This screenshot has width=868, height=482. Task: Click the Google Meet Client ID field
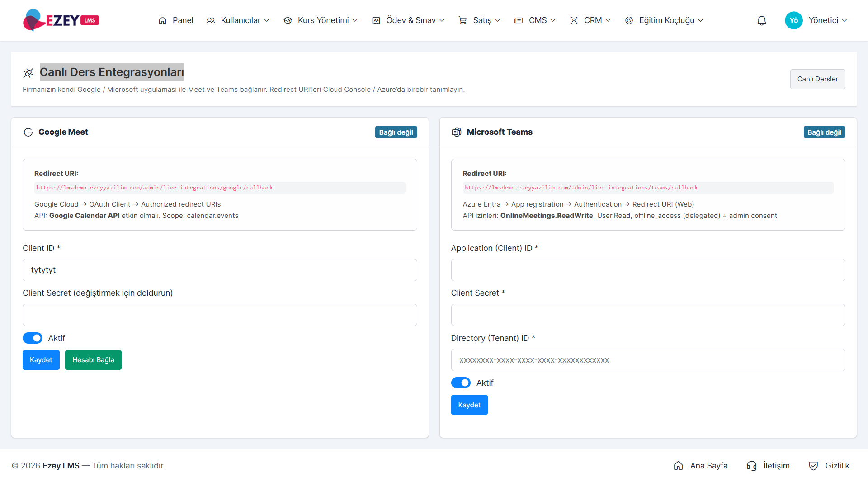[x=220, y=270]
